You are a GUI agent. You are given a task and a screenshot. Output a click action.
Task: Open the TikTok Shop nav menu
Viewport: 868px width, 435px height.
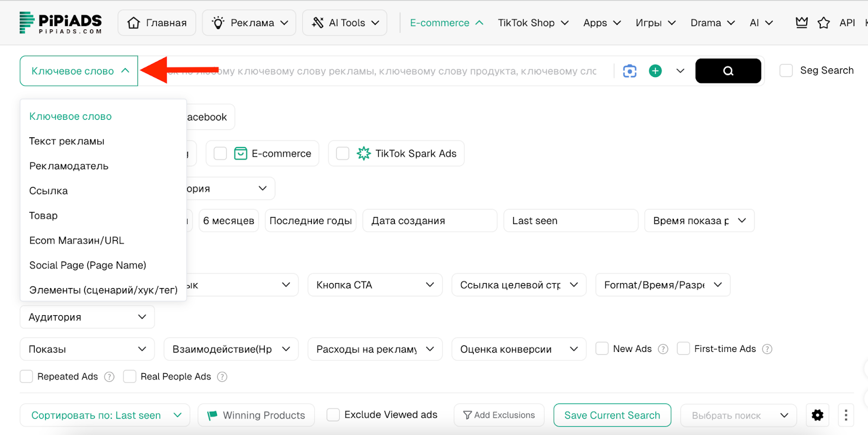coord(533,23)
